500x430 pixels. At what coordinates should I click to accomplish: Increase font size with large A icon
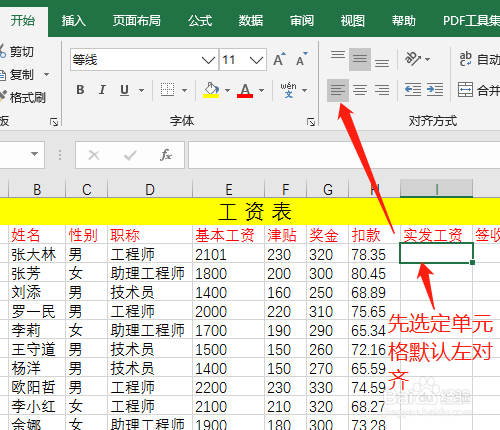click(279, 60)
